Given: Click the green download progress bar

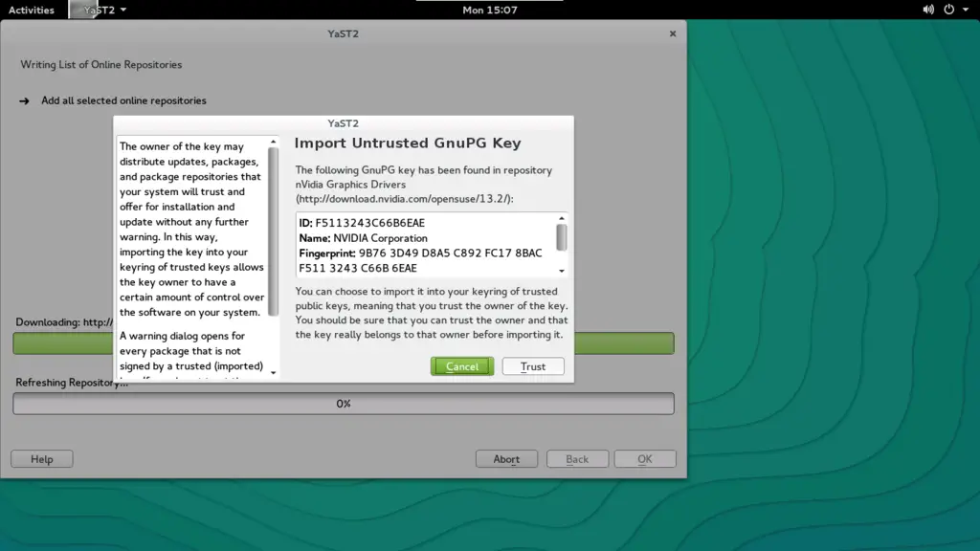Looking at the screenshot, I should [x=344, y=343].
